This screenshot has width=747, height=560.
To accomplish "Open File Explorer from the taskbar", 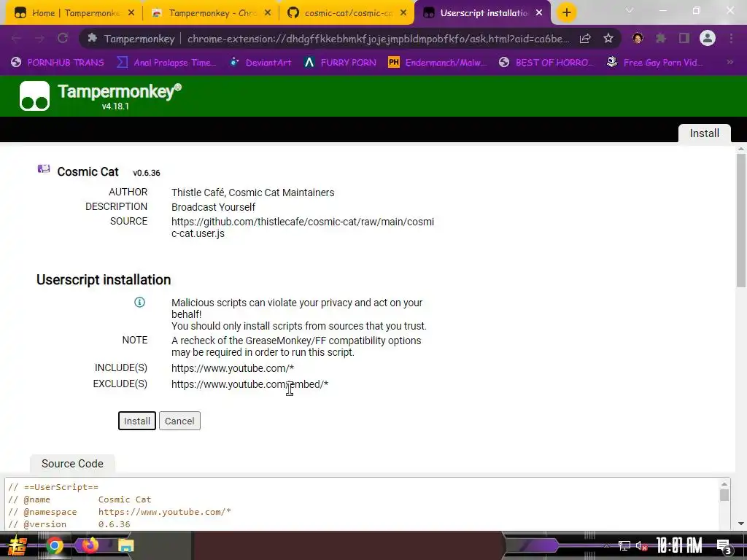I will click(125, 545).
